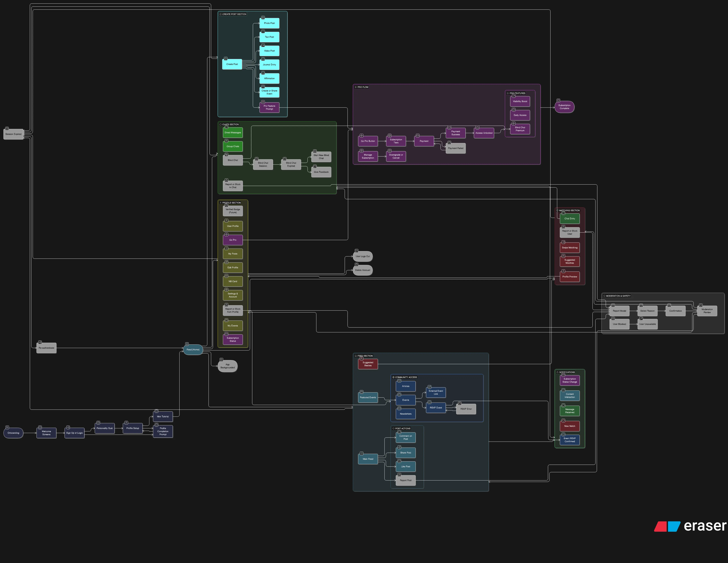Click the icon above the Payment Failed node
This screenshot has height=563, width=728.
click(449, 143)
